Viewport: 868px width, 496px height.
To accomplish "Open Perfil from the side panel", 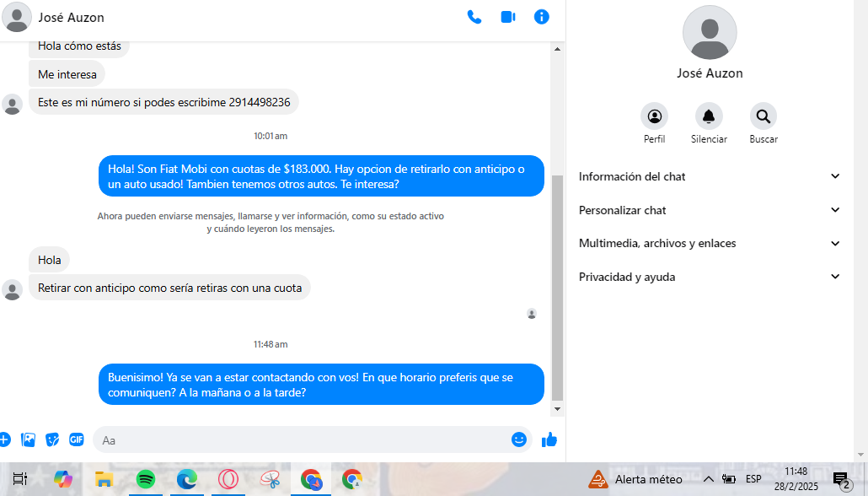I will coord(654,116).
